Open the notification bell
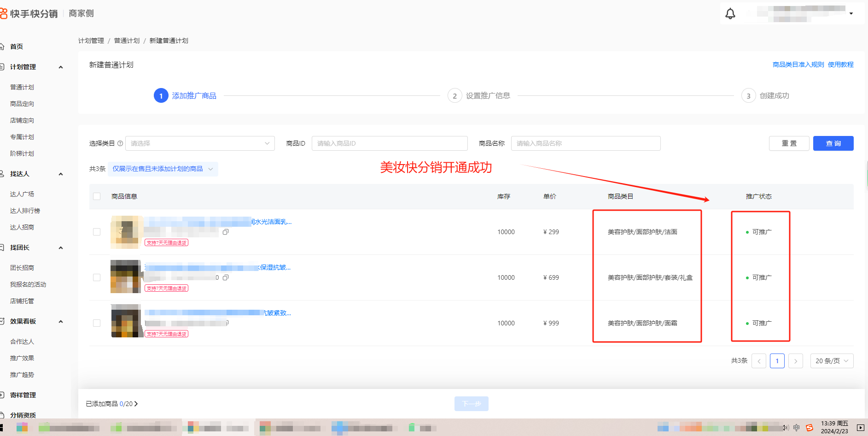Screen dimensions: 868x436 point(730,14)
